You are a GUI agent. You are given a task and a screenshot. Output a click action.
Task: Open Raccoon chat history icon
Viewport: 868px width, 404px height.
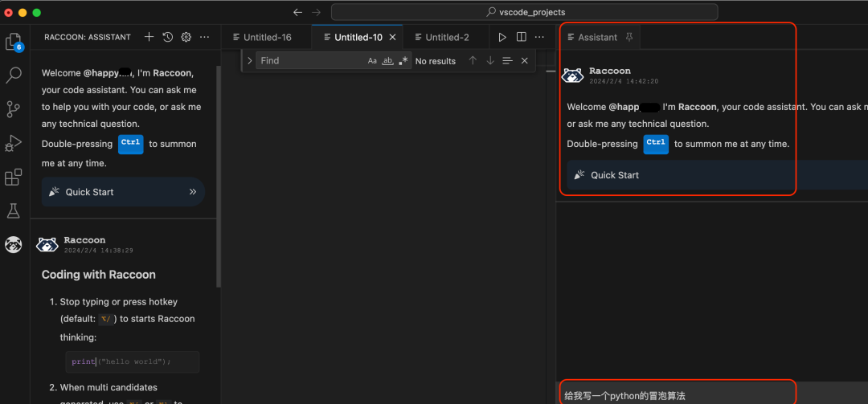168,37
